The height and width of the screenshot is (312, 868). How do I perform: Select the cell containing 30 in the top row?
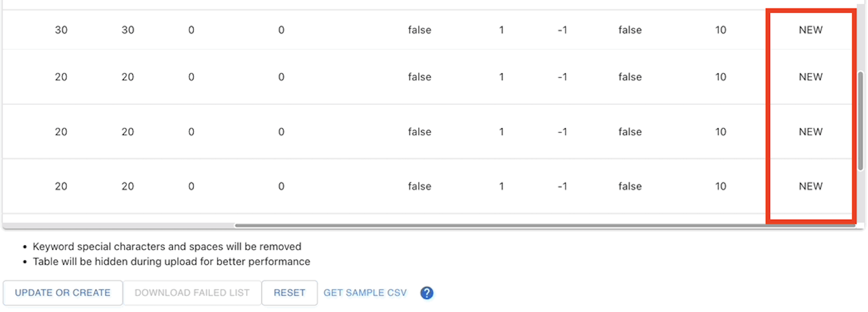tap(62, 30)
